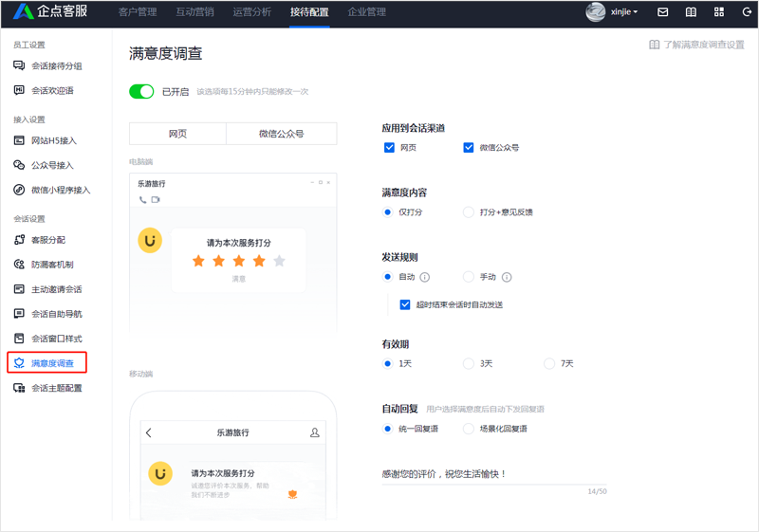Open the 企业管理 top menu
Image resolution: width=759 pixels, height=532 pixels.
366,12
